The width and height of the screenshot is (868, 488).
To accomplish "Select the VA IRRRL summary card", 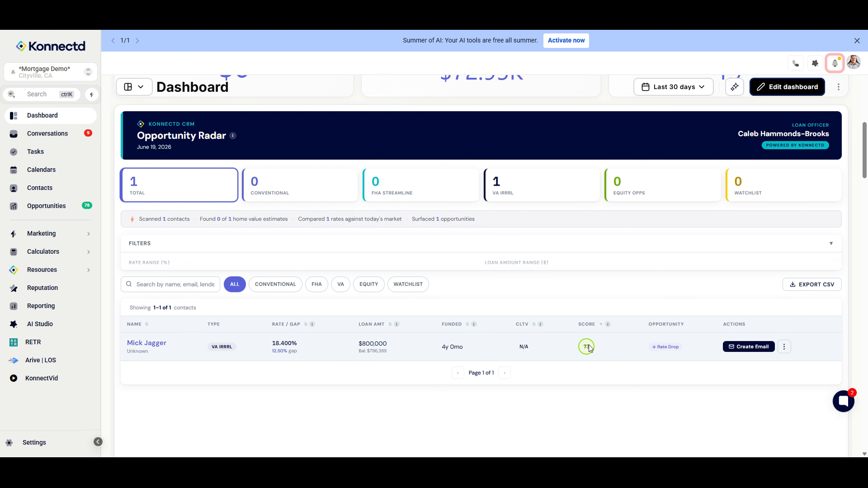I will click(x=542, y=185).
